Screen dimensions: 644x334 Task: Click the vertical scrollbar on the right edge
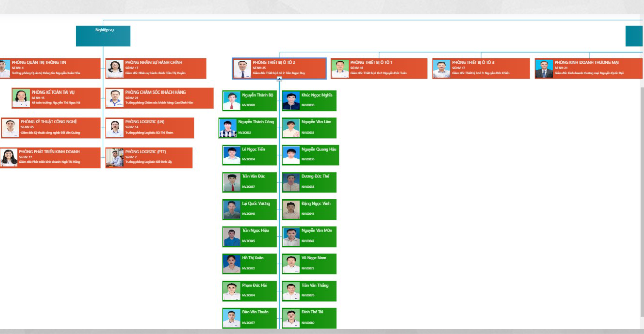pyautogui.click(x=642, y=202)
